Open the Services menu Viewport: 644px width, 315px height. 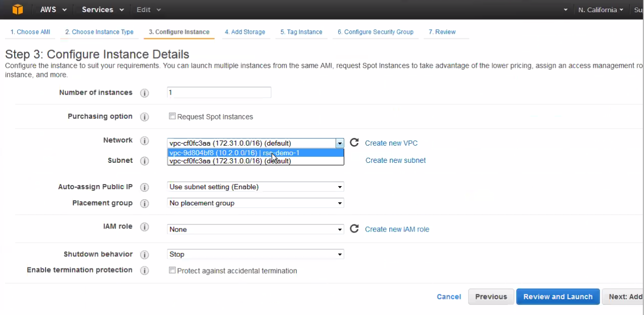(x=103, y=10)
